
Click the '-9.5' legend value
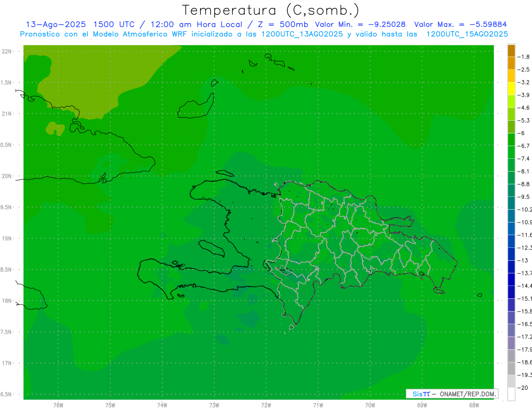coord(524,197)
